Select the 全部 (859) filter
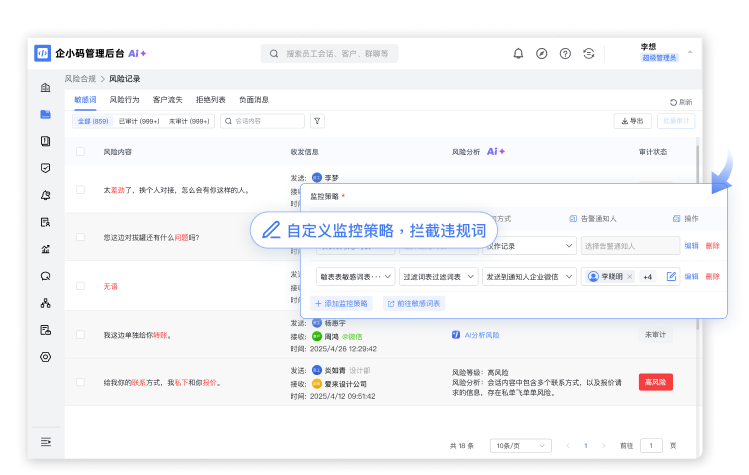The image size is (749, 475). pyautogui.click(x=93, y=121)
